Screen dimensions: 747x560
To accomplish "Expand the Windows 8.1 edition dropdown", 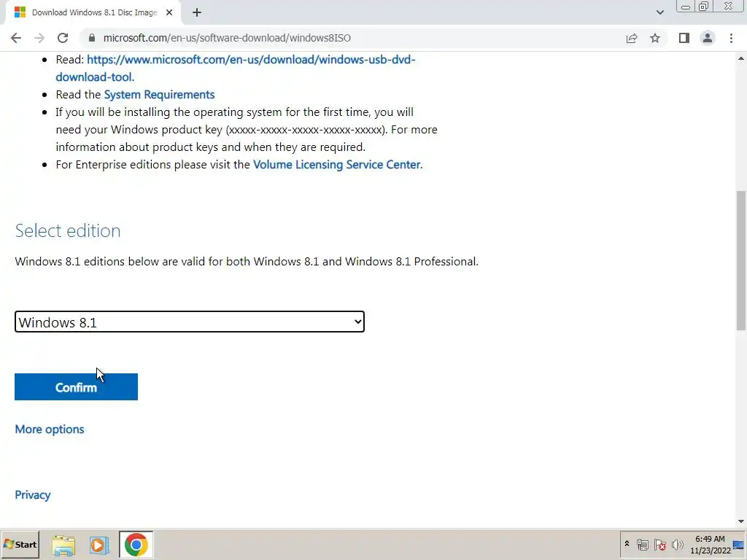I will click(x=190, y=322).
